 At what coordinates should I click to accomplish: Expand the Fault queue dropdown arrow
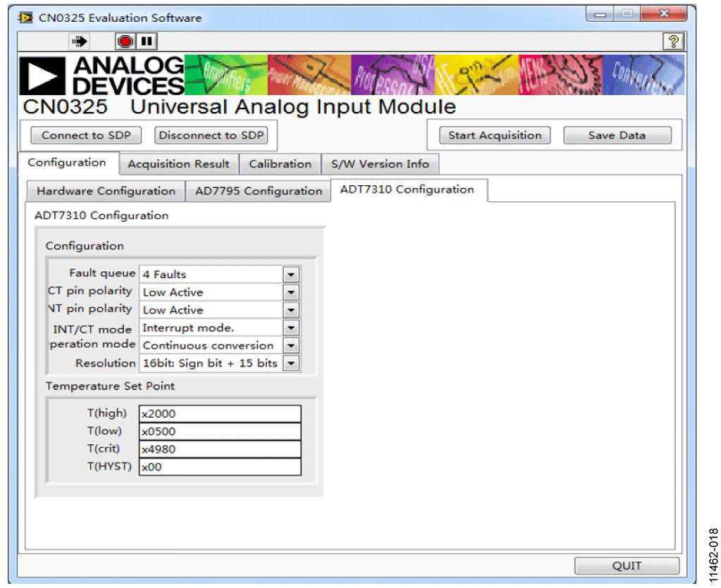(x=291, y=275)
